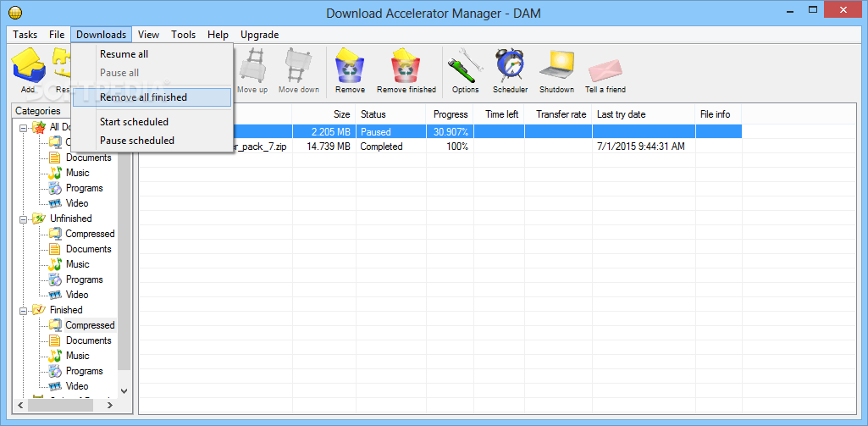The width and height of the screenshot is (868, 426).
Task: Click the Paused status cell
Action: click(391, 132)
